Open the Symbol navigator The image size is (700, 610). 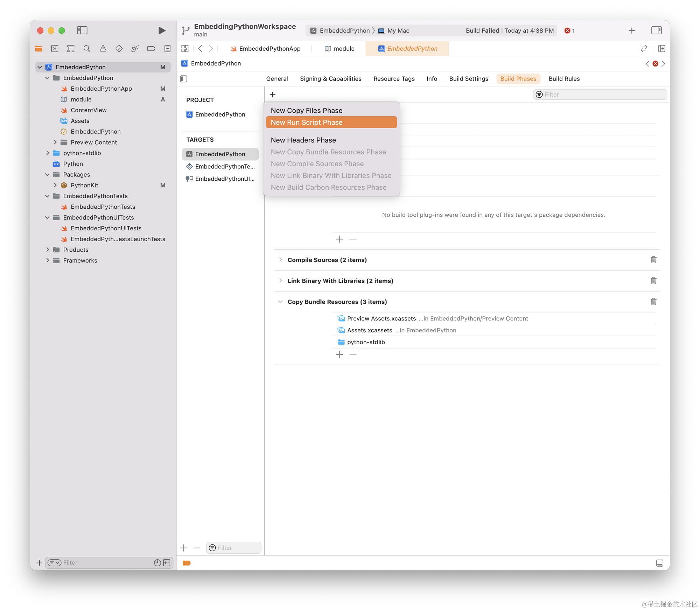pos(71,49)
